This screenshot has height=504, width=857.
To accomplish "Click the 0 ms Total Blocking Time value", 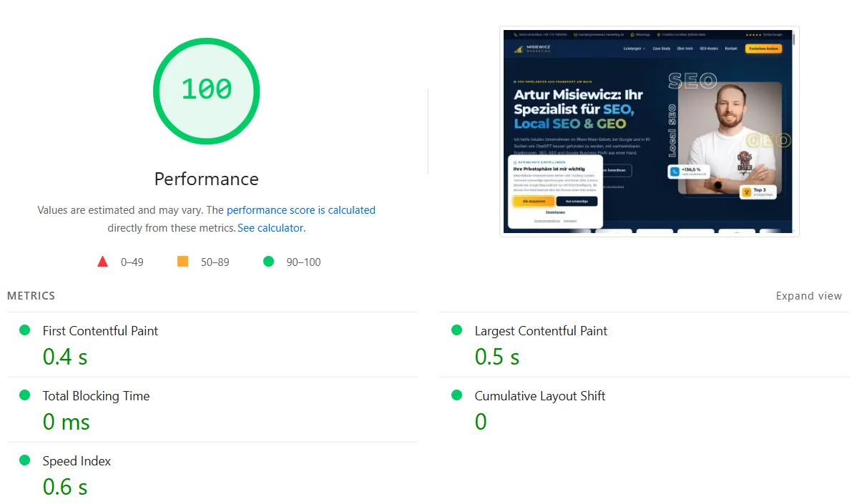I will [66, 422].
